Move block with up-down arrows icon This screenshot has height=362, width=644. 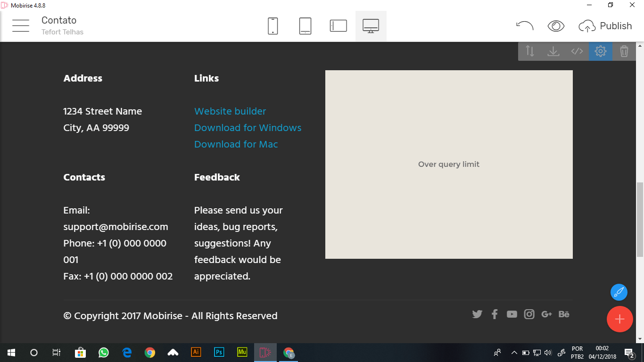click(530, 51)
